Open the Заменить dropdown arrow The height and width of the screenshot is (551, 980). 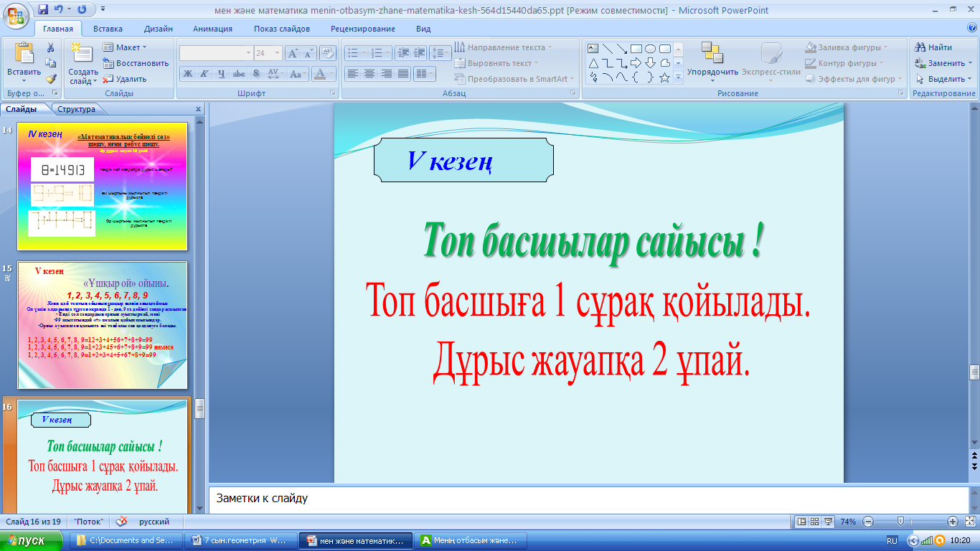(x=969, y=63)
